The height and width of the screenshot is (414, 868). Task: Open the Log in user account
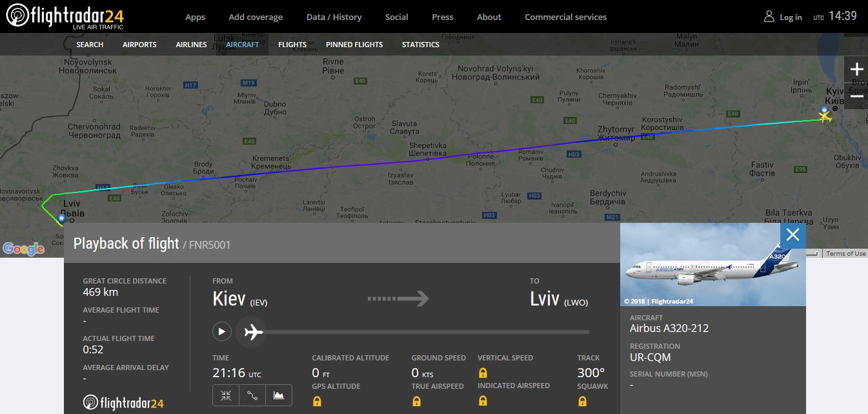[783, 17]
